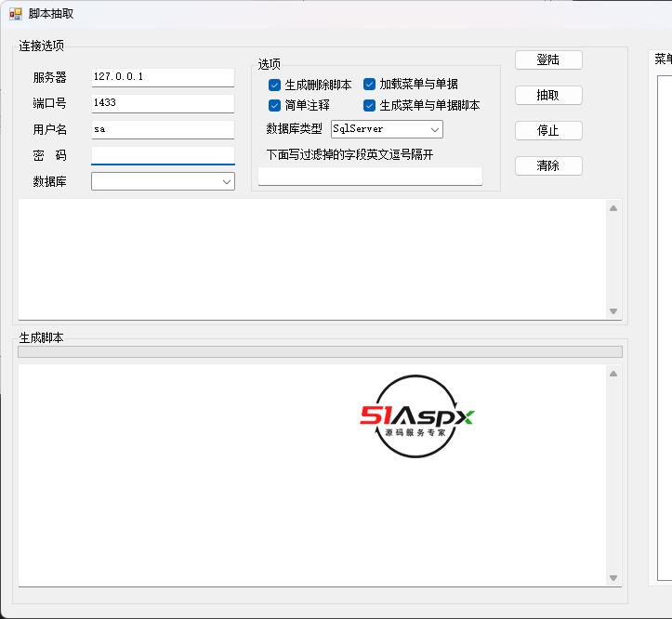Click the 51Aspx logo image
The image size is (672, 619).
coord(417,416)
